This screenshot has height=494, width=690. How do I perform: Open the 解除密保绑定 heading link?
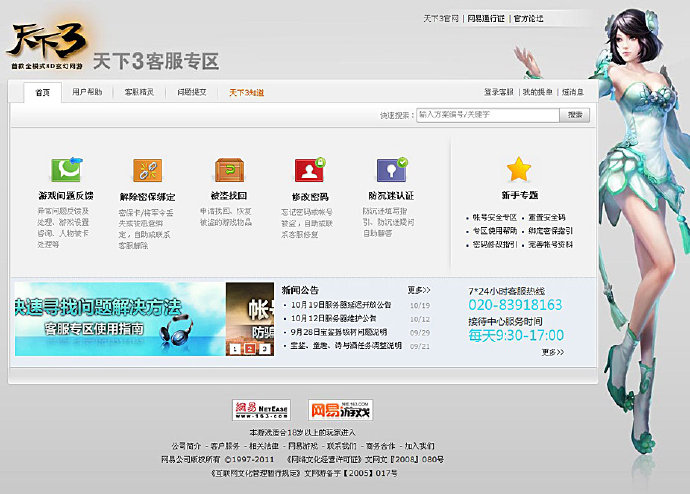click(x=147, y=197)
